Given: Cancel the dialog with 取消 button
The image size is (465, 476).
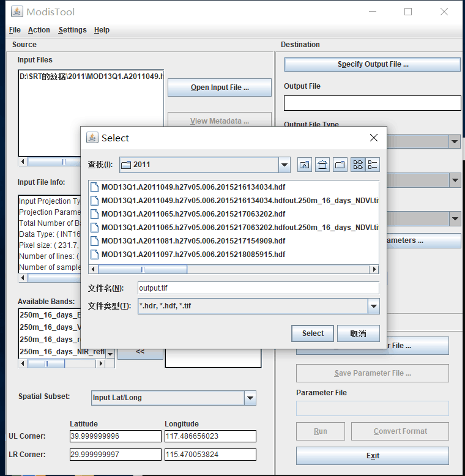Looking at the screenshot, I should 358,333.
